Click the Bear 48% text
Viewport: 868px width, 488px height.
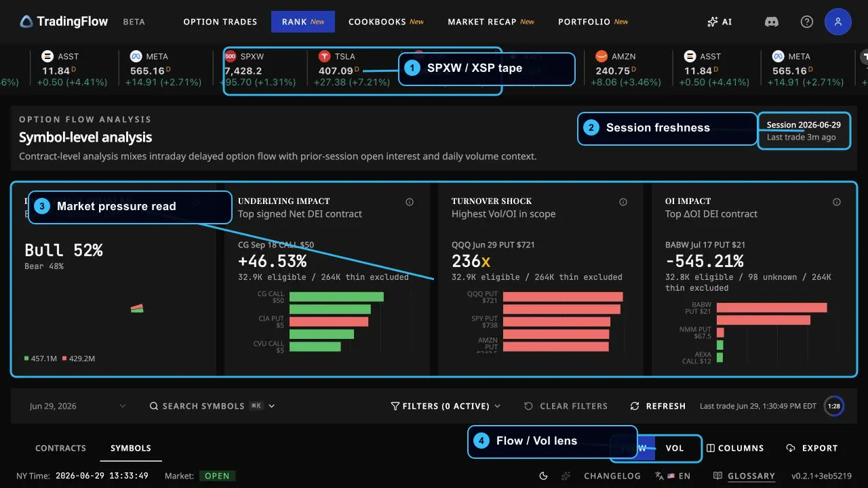coord(44,266)
